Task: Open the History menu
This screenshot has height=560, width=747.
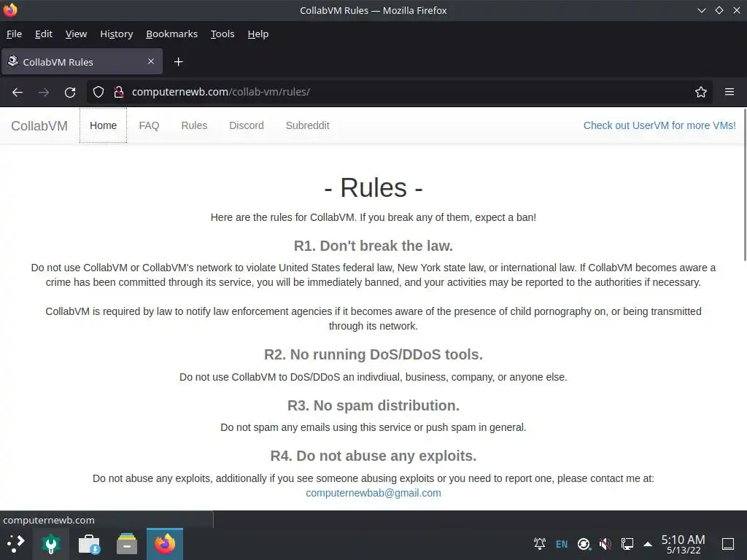Action: pos(117,34)
